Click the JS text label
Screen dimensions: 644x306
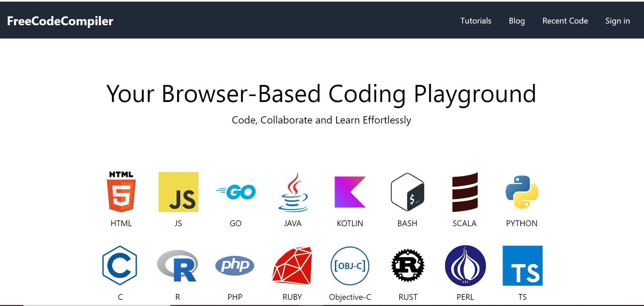pyautogui.click(x=178, y=223)
